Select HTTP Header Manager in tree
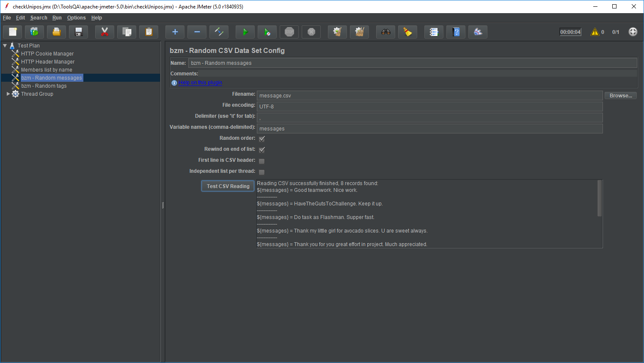The image size is (644, 363). 48,62
